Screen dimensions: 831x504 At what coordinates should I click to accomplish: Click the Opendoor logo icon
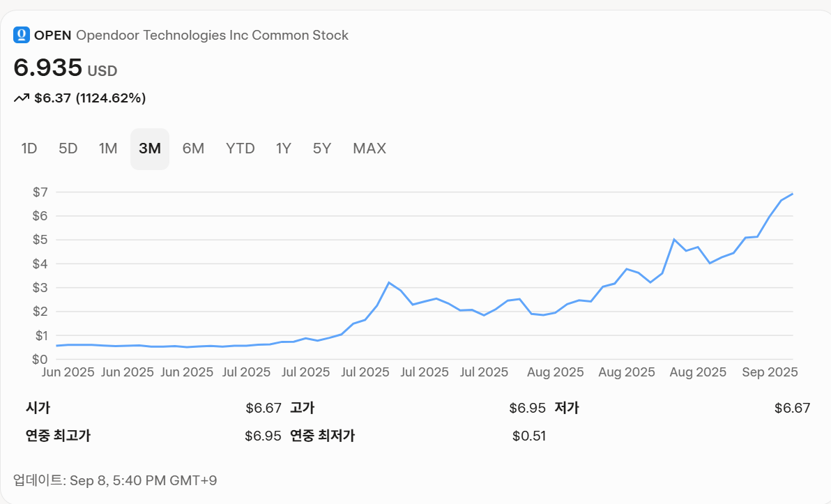tap(21, 35)
